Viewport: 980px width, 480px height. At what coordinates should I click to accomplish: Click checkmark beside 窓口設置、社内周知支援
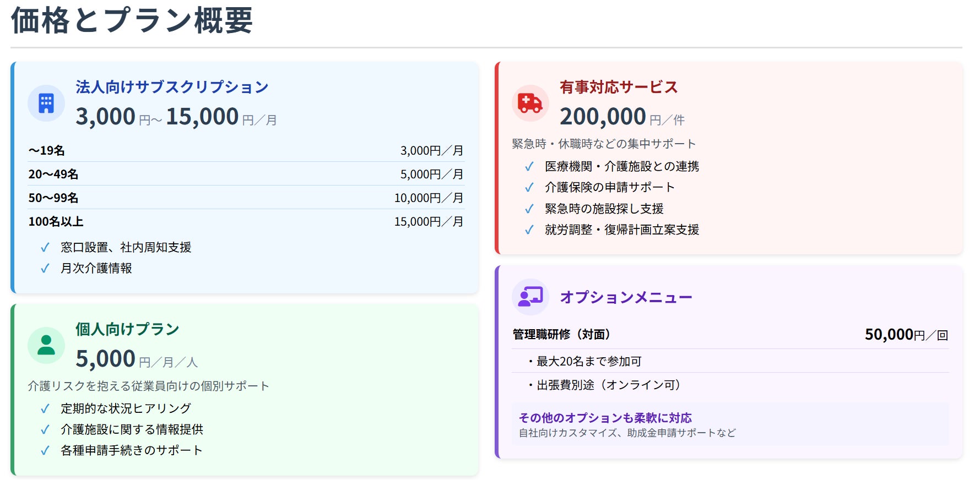[x=45, y=248]
